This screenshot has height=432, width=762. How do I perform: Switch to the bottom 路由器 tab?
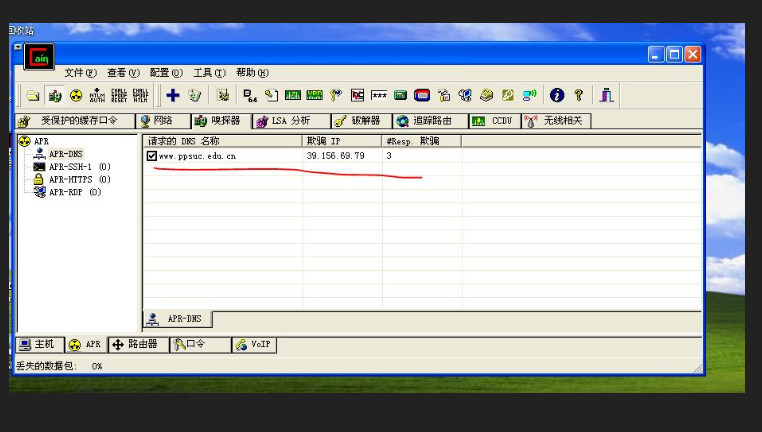[x=138, y=345]
